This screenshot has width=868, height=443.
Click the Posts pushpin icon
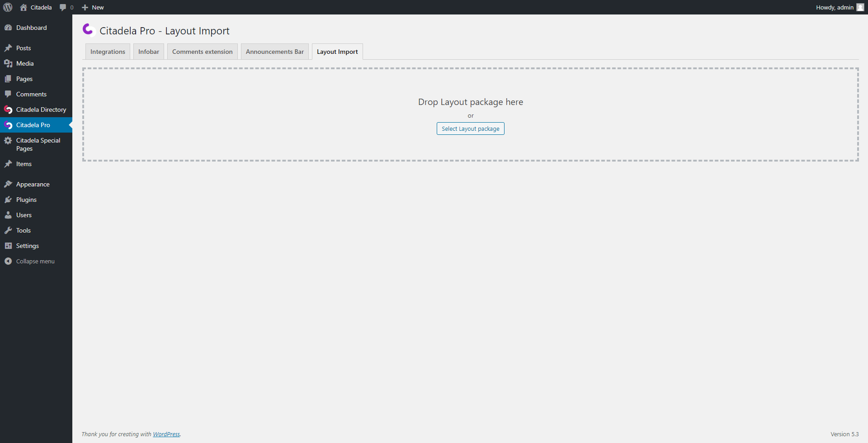8,48
